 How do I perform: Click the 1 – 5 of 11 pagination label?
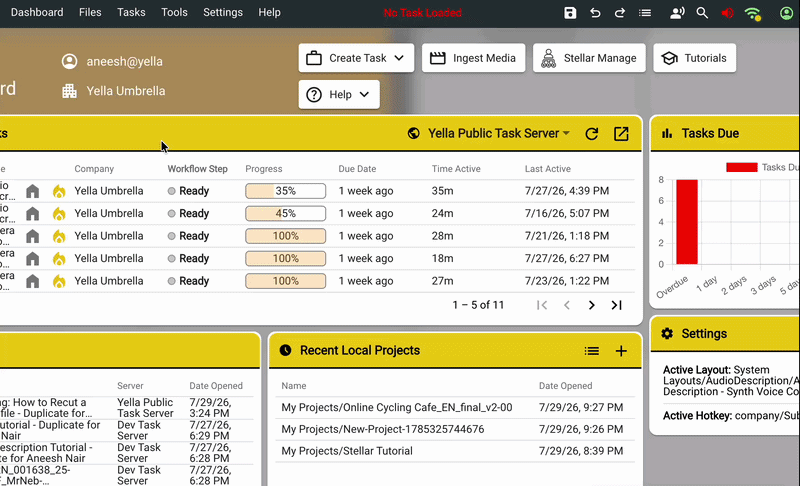pyautogui.click(x=478, y=305)
